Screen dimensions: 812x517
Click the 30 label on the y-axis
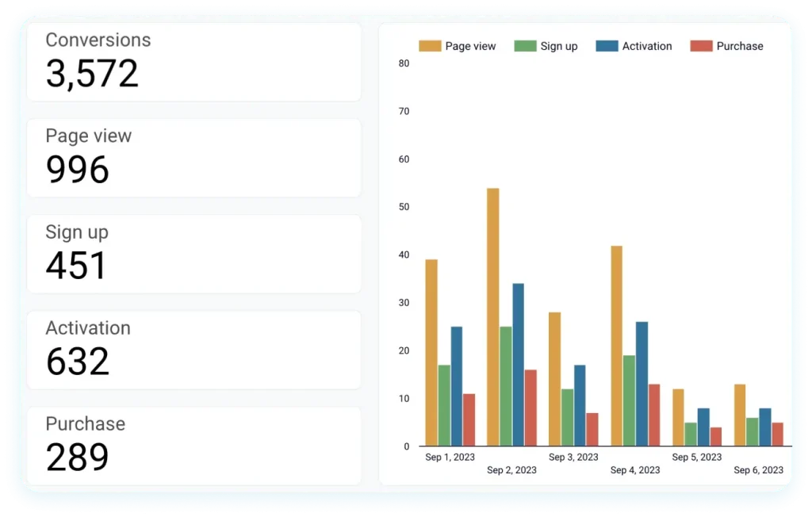click(x=404, y=303)
